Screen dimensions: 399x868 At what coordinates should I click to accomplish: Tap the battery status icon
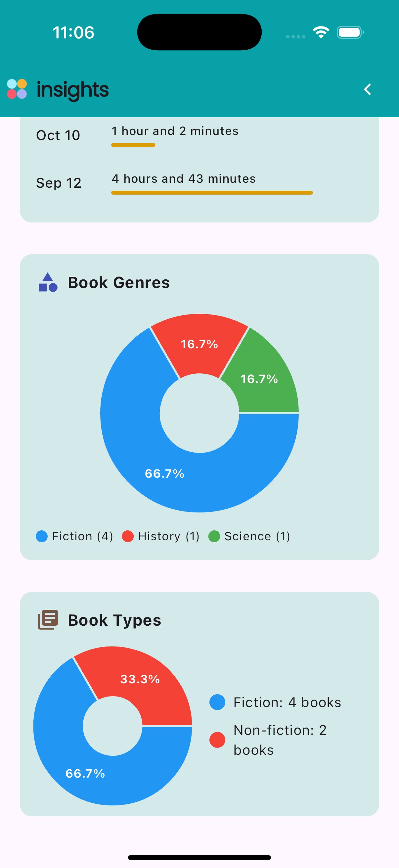[x=350, y=32]
